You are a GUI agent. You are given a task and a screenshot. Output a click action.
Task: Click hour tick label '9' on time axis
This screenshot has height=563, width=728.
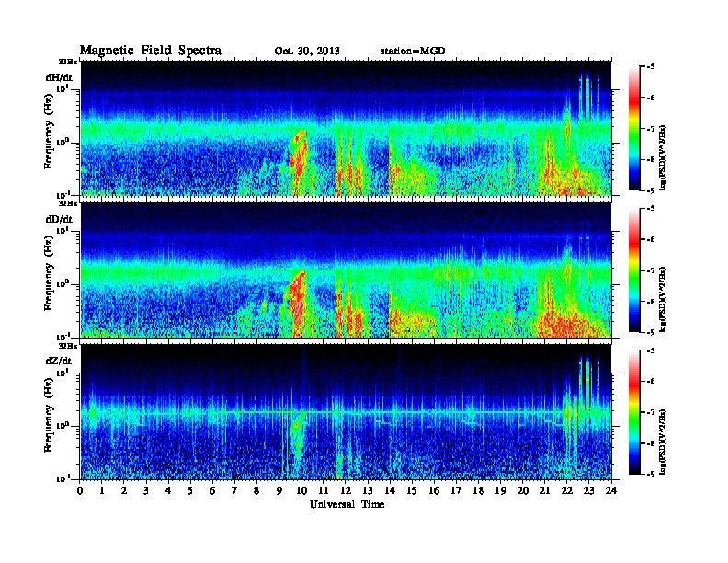pos(279,490)
